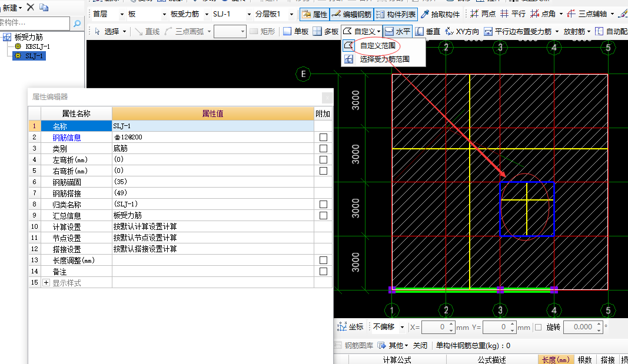Click the 水平 horizontal direction button
This screenshot has width=628, height=364.
(397, 32)
